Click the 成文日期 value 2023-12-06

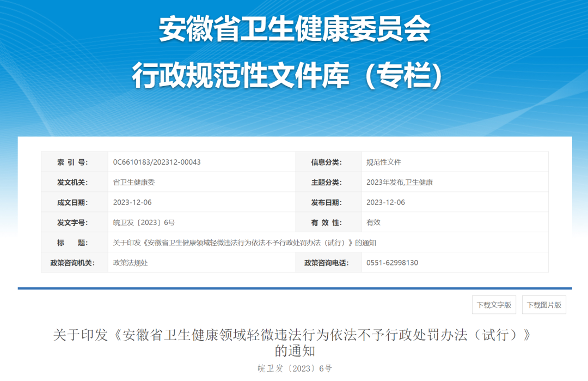coord(132,202)
